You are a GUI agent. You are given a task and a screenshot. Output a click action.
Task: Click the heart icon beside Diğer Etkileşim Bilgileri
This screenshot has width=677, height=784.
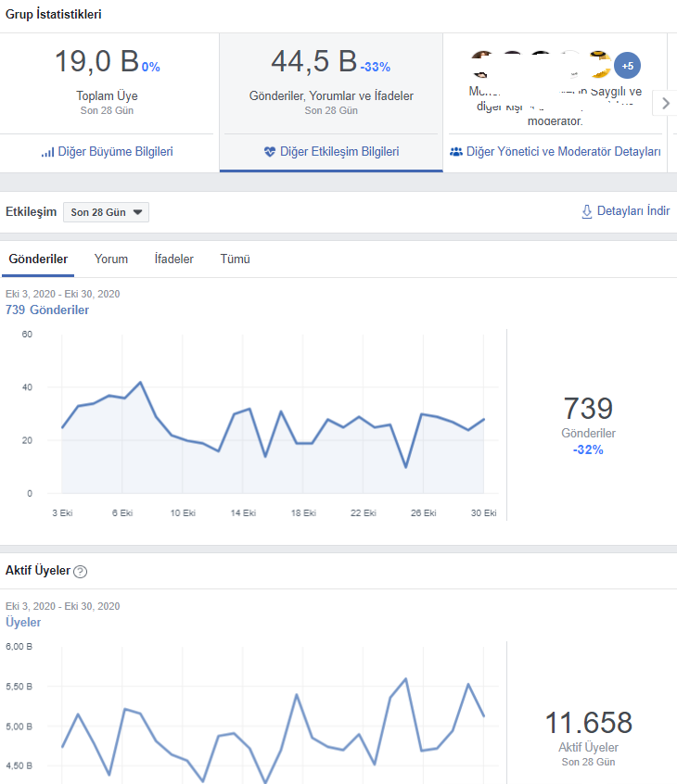pyautogui.click(x=270, y=151)
